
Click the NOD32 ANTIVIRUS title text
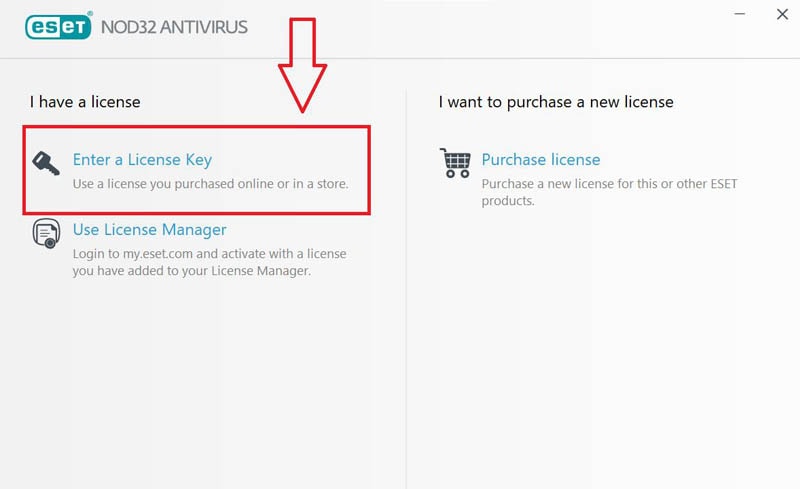tap(174, 27)
